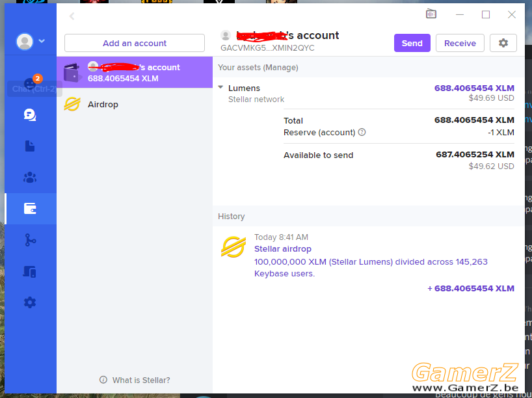Click the Receive button
This screenshot has width=532, height=398.
click(460, 43)
